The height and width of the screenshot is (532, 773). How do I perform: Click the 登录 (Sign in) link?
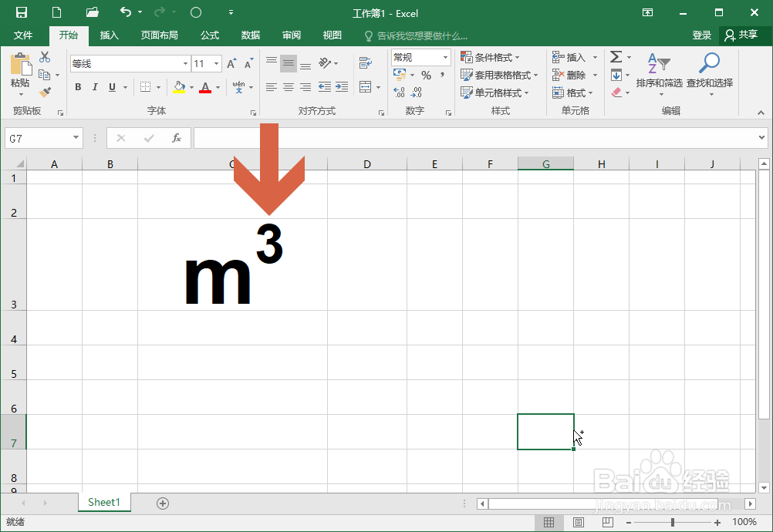(x=701, y=35)
